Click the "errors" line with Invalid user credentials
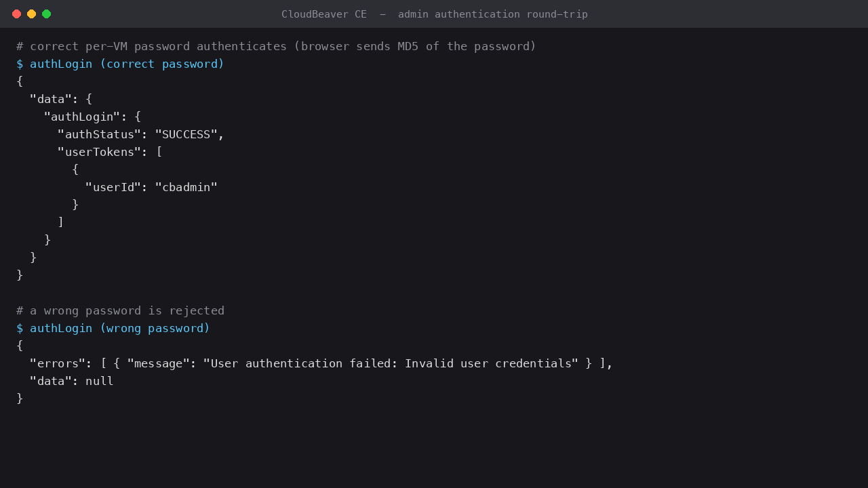The width and height of the screenshot is (868, 488). click(321, 363)
